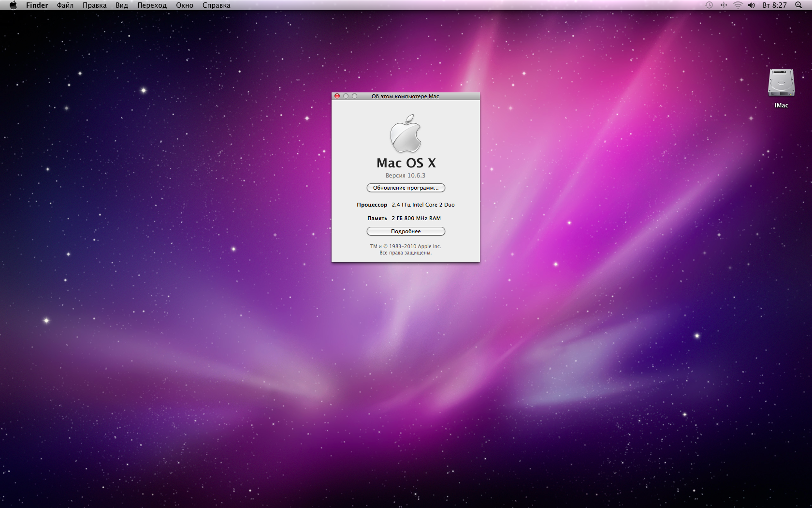Open the Wi-Fi status menu
The image size is (812, 508).
point(738,5)
